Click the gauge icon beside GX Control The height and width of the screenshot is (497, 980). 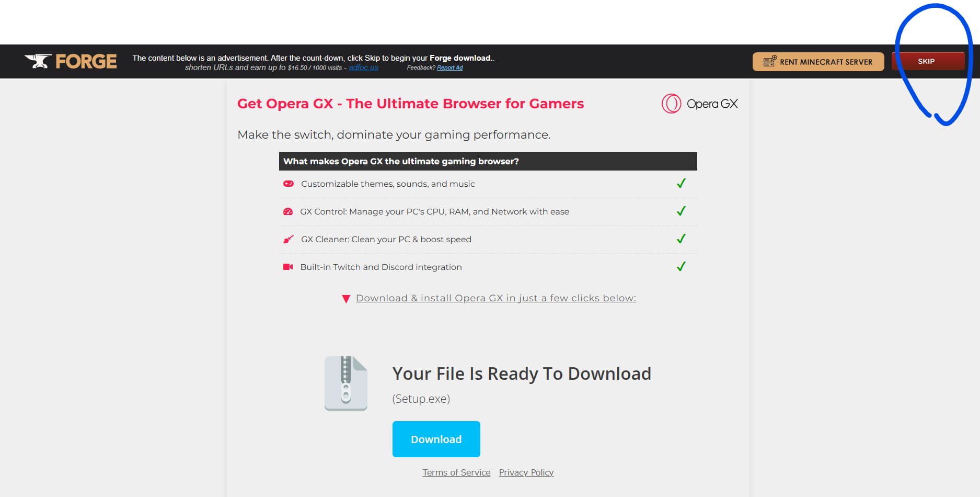coord(288,211)
